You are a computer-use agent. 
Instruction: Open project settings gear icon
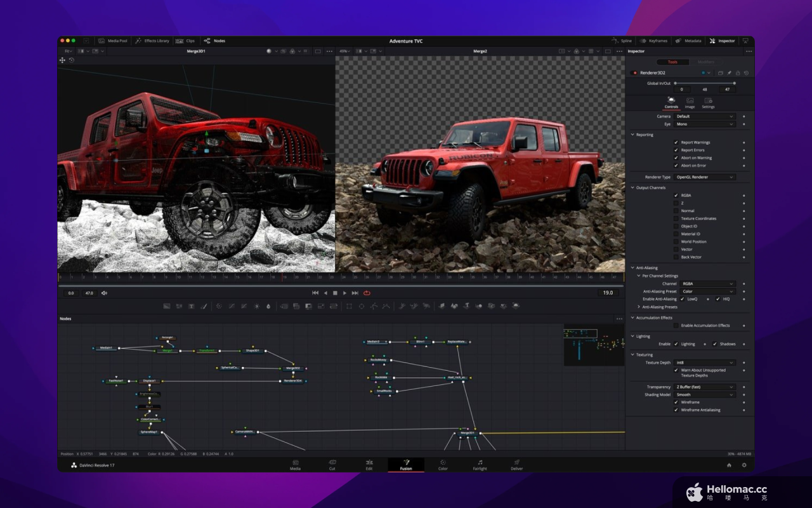[744, 465]
